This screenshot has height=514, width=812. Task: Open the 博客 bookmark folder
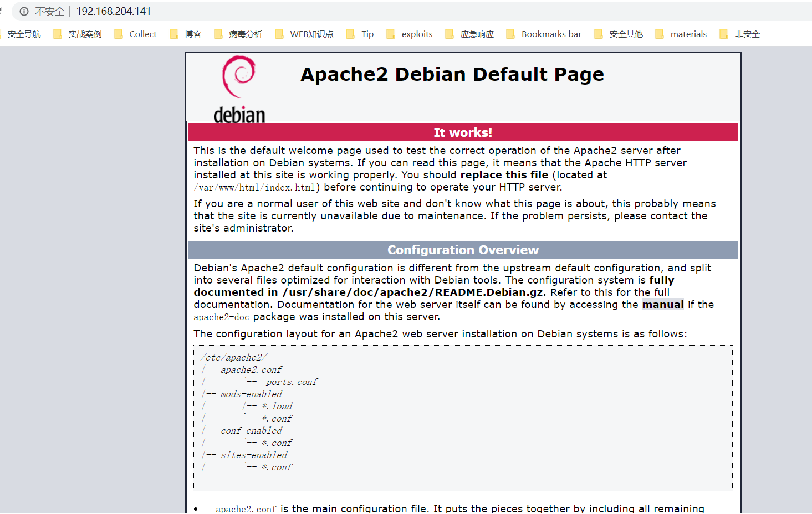pos(186,34)
